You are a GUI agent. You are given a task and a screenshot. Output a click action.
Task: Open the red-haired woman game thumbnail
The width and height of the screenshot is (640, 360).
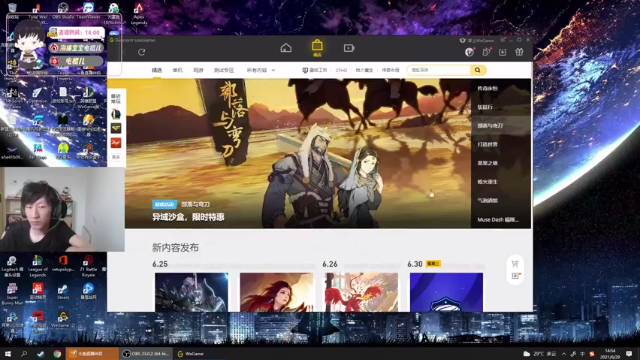coord(276,292)
